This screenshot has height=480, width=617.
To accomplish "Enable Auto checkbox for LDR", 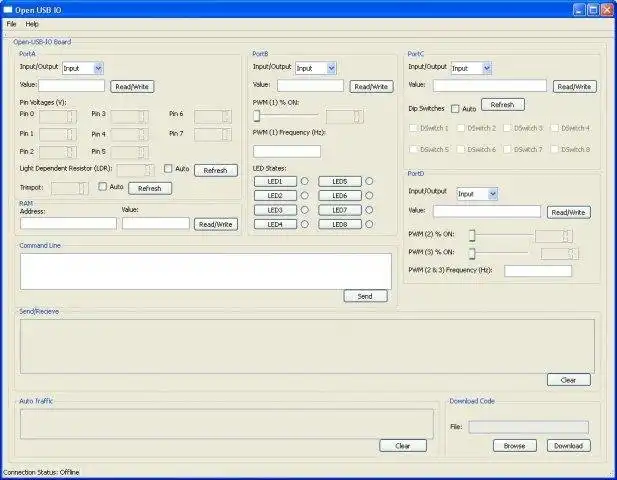I will point(168,168).
